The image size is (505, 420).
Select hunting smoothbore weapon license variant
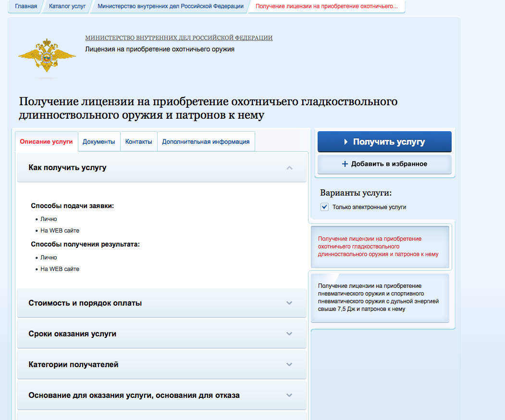(380, 247)
